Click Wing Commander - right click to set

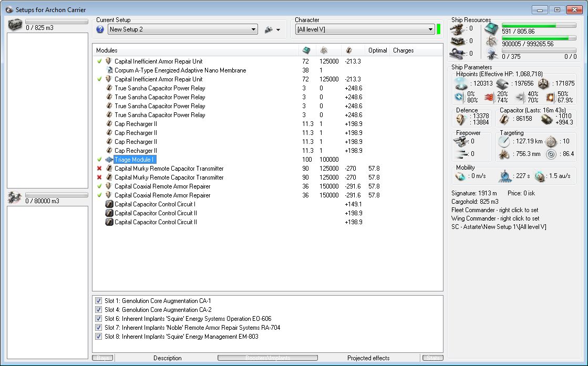[496, 218]
